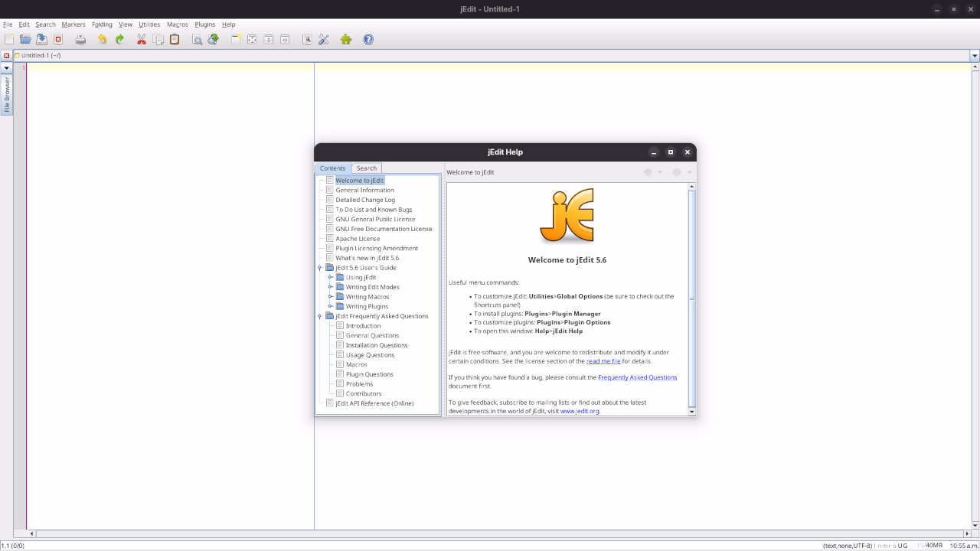Open the Frequently Asked Questions hyperlink
980x551 pixels.
pos(638,377)
